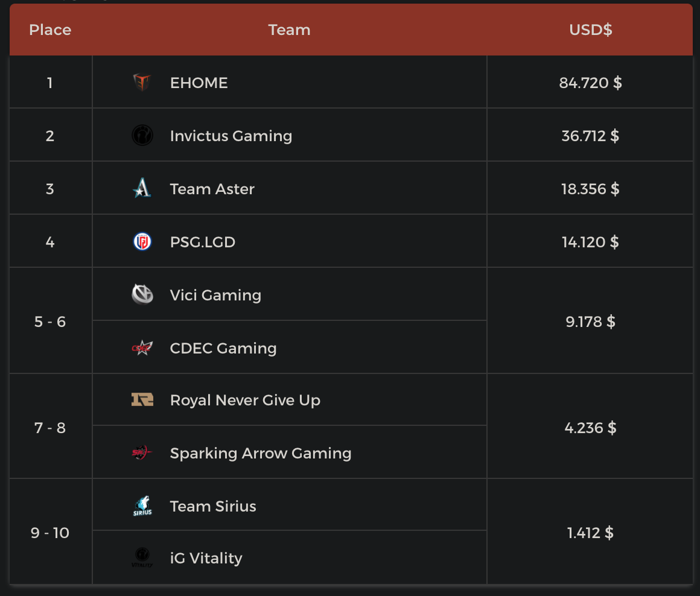Click the 84.720 $ prize cell
This screenshot has width=700, height=596.
pos(590,83)
